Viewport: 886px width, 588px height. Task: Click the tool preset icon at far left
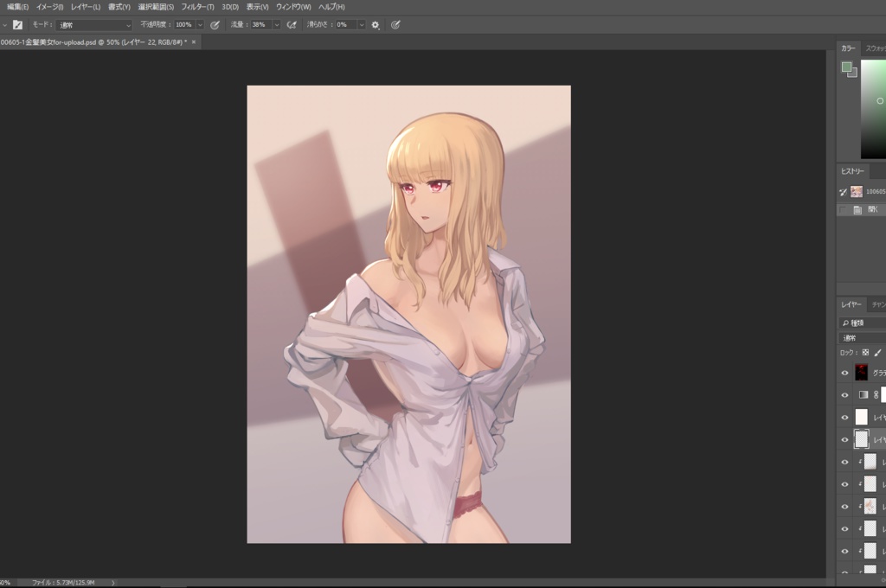(x=6, y=24)
